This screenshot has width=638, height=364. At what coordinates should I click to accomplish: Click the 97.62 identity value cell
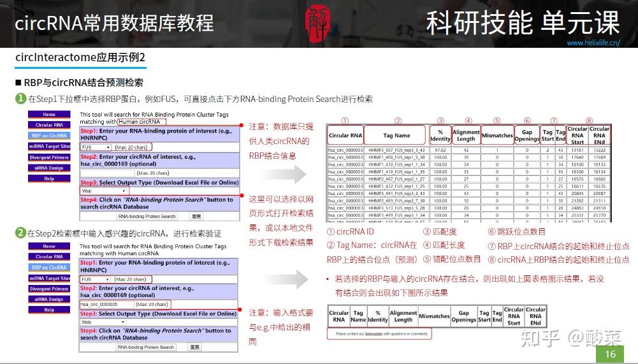point(440,150)
